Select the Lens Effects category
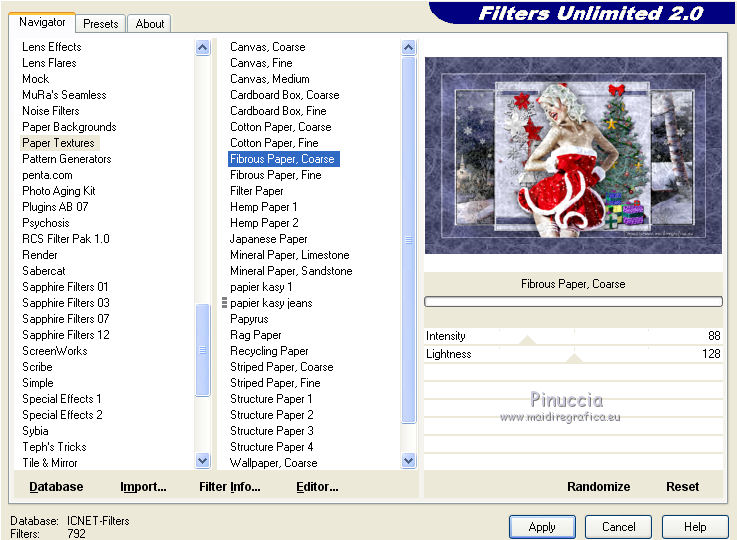 52,47
